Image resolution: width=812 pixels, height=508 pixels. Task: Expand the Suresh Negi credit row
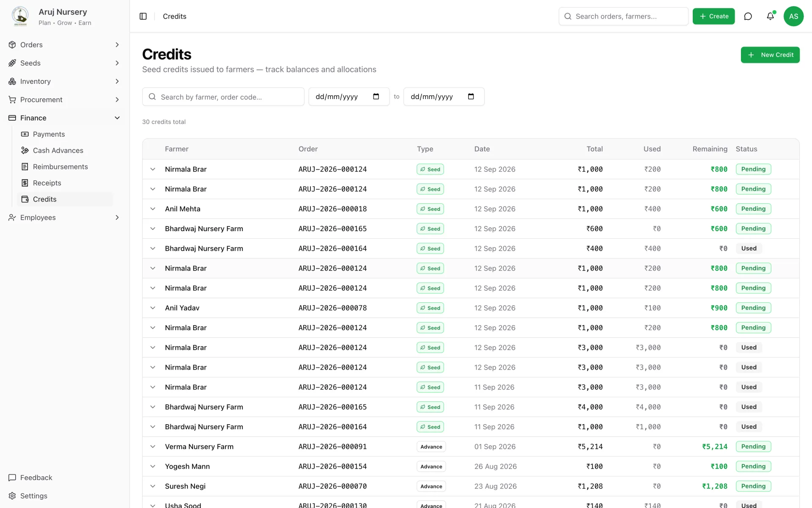153,486
